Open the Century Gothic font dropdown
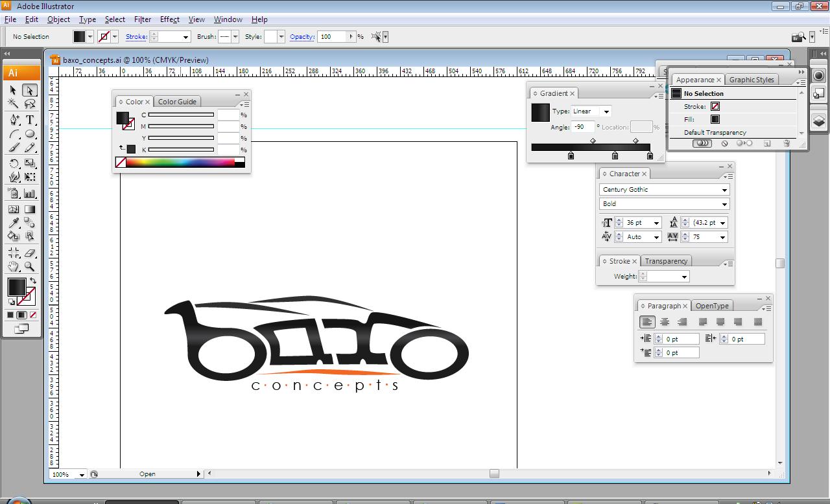Image resolution: width=830 pixels, height=504 pixels. (x=724, y=190)
